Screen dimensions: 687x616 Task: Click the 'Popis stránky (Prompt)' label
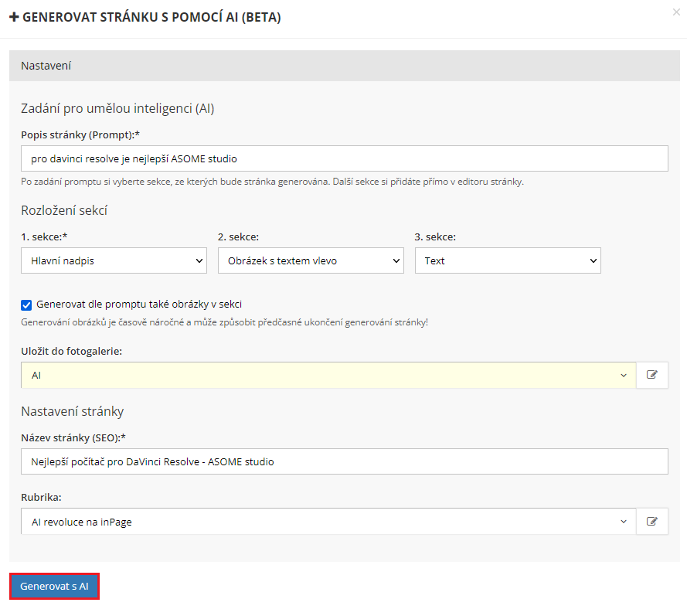[x=80, y=134]
